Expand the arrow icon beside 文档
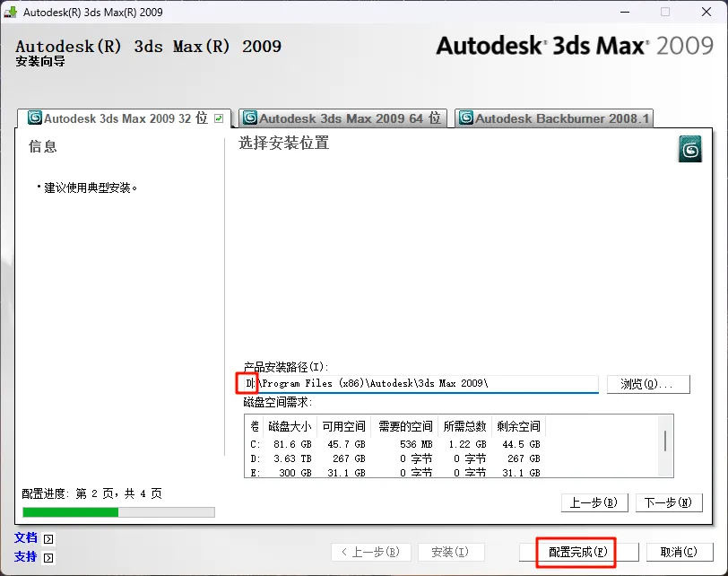Screen dimensions: 728x576 click(x=48, y=539)
